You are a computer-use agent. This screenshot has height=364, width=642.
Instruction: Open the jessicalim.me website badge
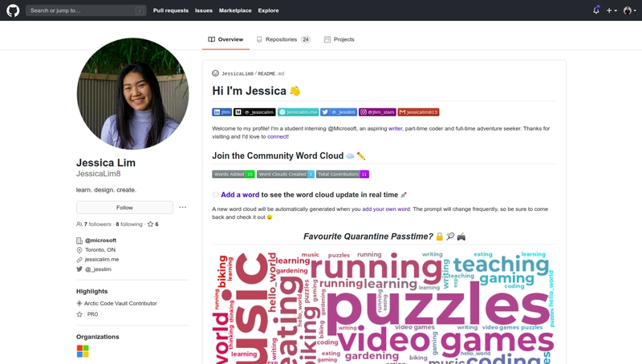click(298, 112)
